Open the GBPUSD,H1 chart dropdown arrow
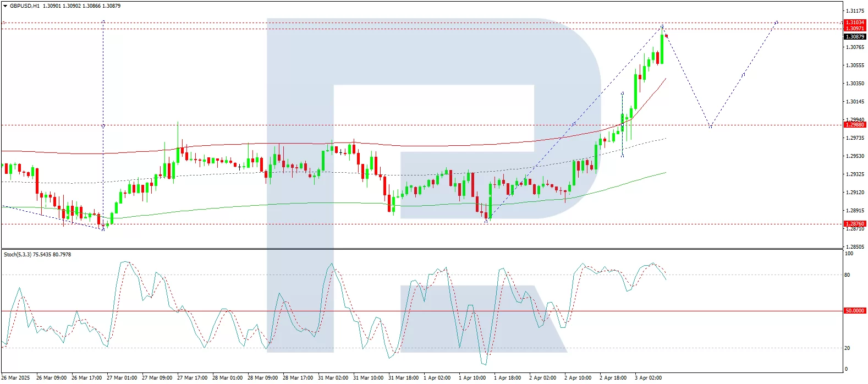This screenshot has width=868, height=384. 5,6
